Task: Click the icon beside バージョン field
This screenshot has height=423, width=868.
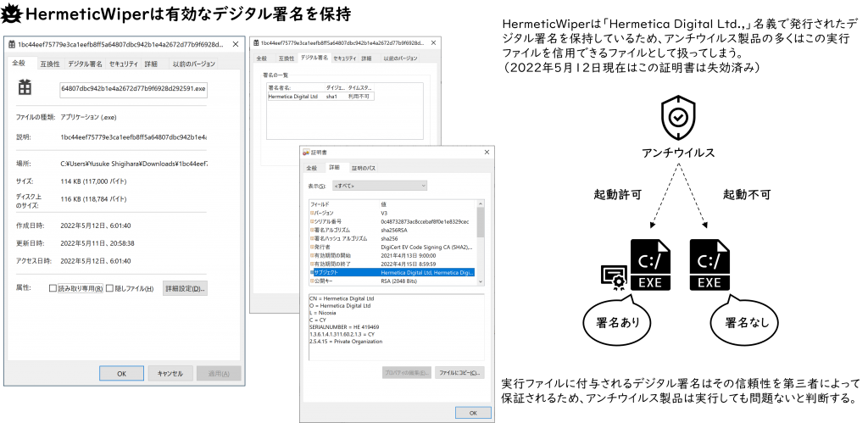Action: click(x=312, y=213)
